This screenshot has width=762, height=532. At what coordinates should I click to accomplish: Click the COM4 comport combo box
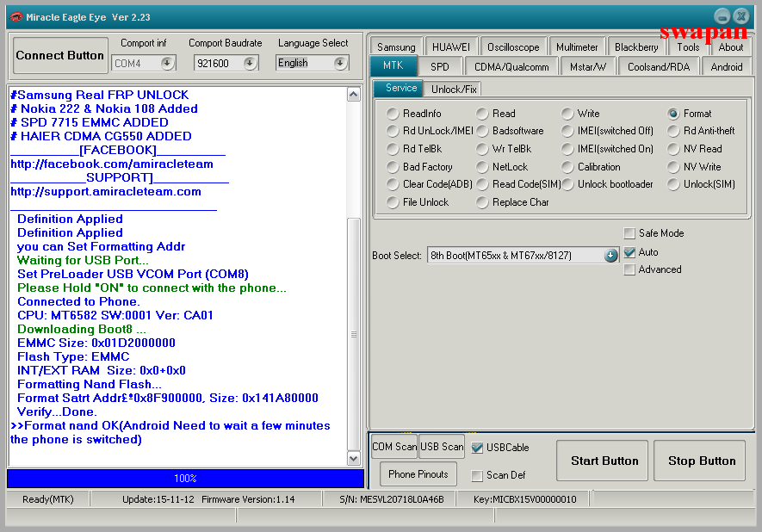click(144, 63)
